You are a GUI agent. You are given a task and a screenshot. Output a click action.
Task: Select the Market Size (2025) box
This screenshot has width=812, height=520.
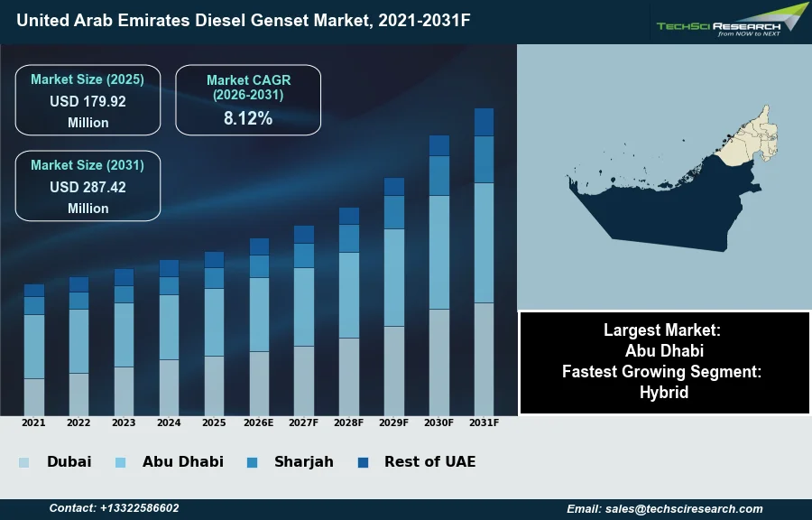point(88,100)
